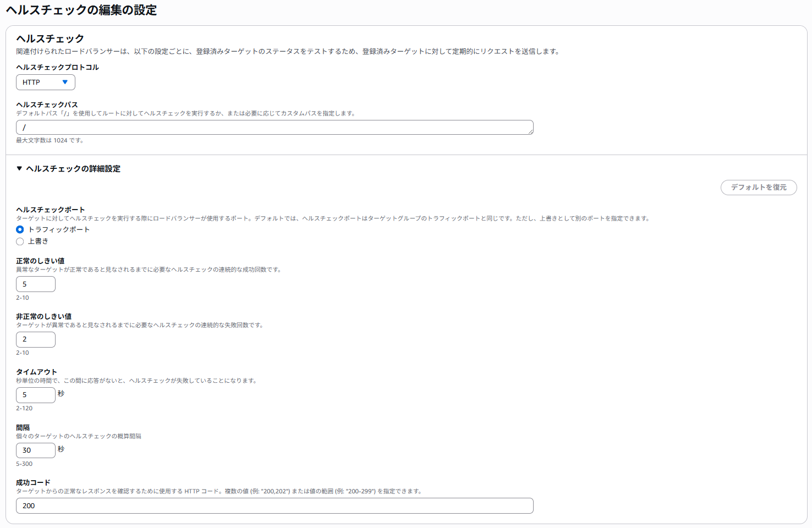Select the トラフィックポート radio button
This screenshot has width=812, height=528.
click(20, 229)
